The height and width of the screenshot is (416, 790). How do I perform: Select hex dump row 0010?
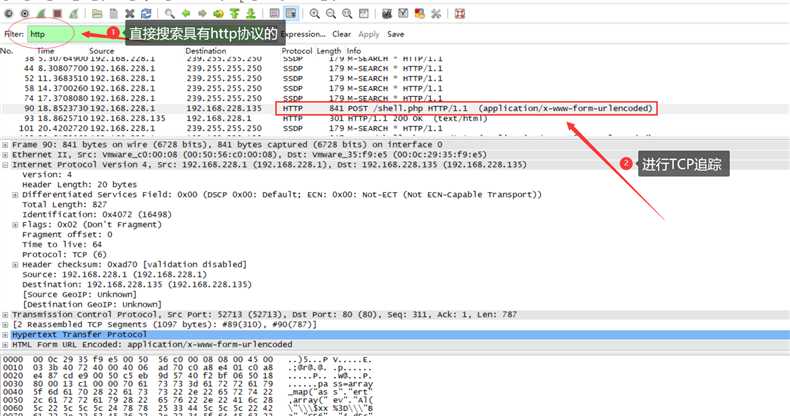pyautogui.click(x=187, y=368)
